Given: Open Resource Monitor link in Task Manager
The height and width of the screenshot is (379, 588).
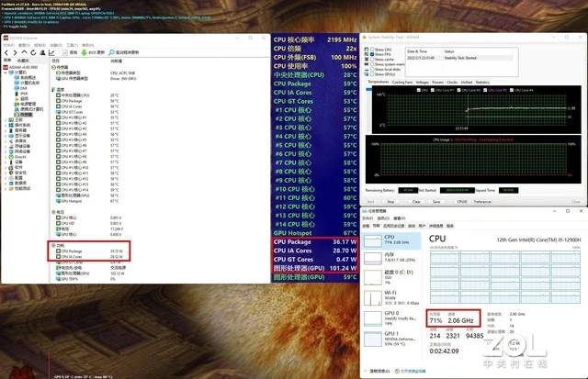Looking at the screenshot, I should pos(411,371).
